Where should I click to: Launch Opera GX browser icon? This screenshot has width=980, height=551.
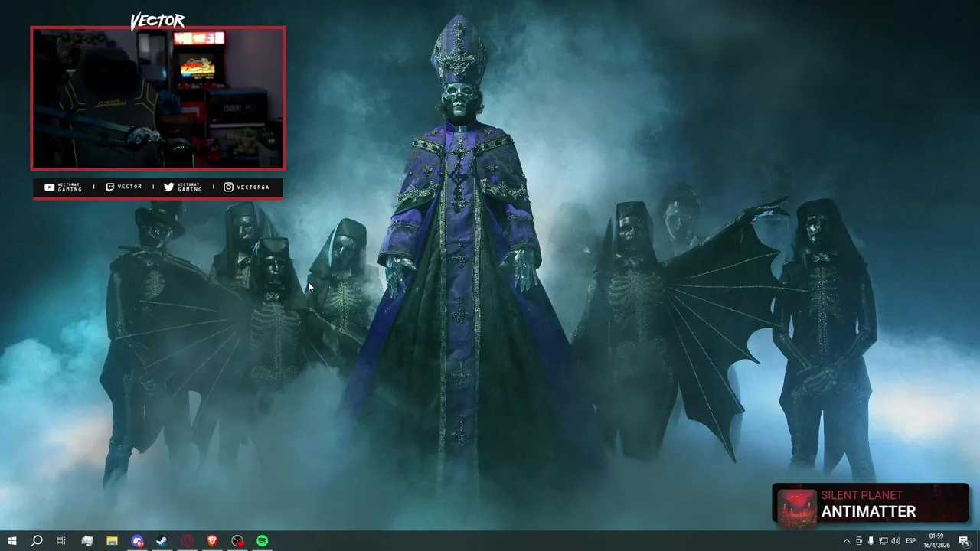coord(188,541)
